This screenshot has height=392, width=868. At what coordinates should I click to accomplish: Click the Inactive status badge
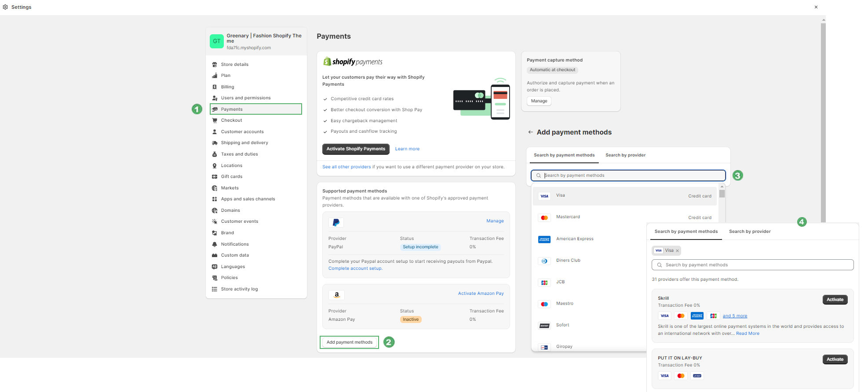(411, 319)
